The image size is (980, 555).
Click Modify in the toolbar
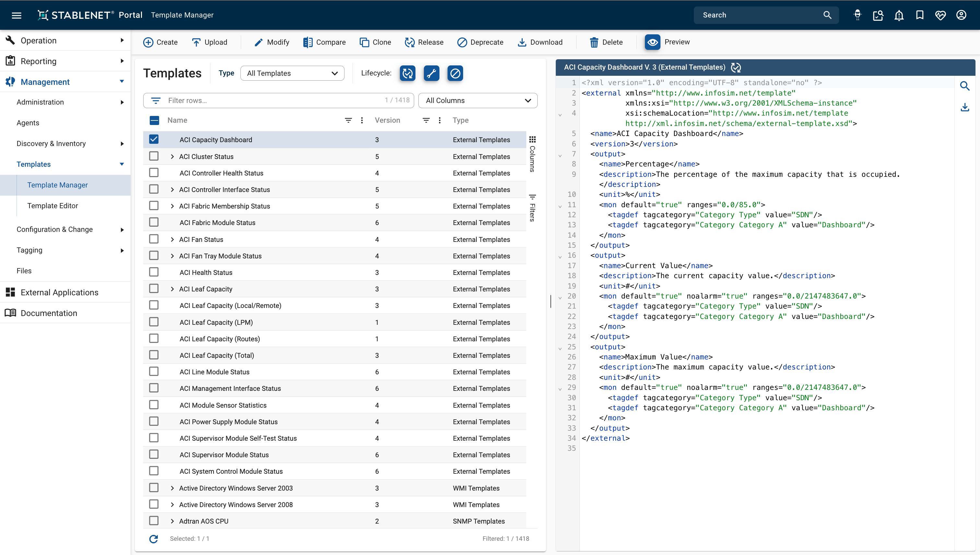(x=272, y=42)
